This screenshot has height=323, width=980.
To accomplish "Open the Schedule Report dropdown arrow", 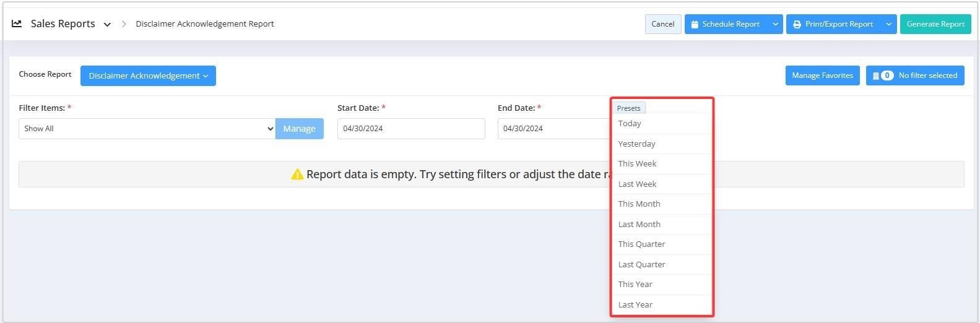I will [775, 24].
